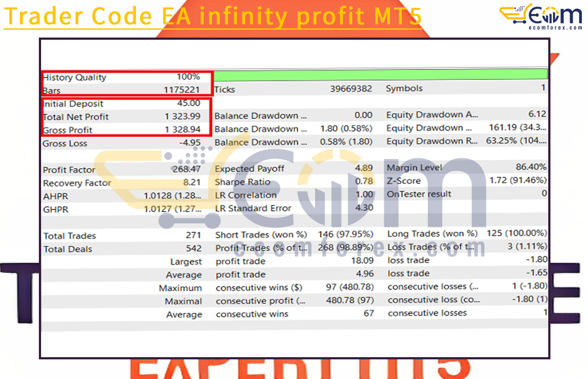
Task: Select the Z-Score value "1.72 (91.46%)"
Action: point(518,180)
